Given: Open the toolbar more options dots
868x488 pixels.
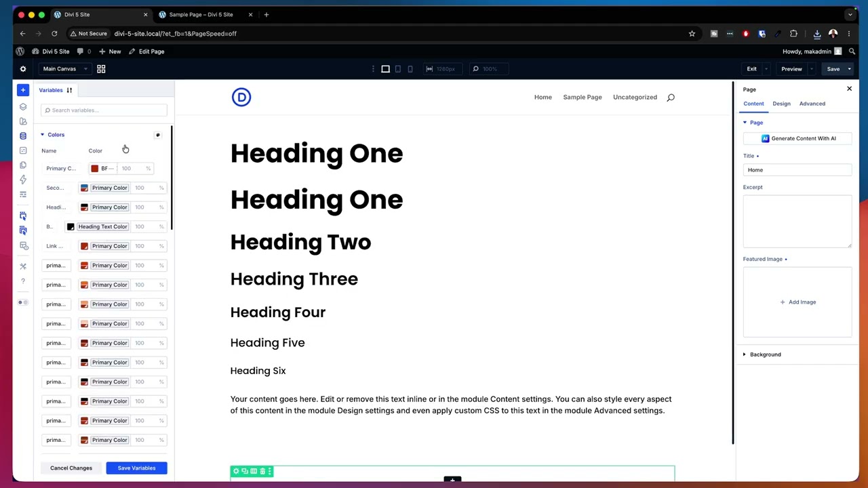Looking at the screenshot, I should 372,68.
